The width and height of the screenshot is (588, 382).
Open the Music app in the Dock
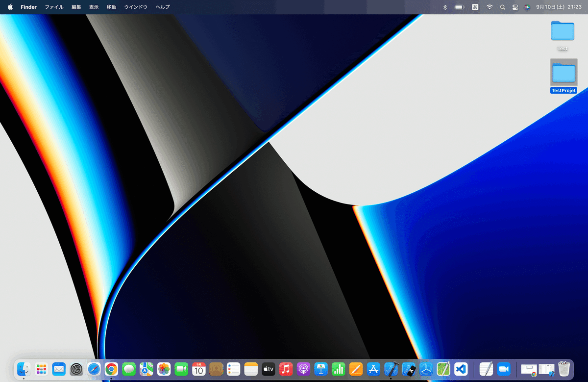(x=286, y=369)
